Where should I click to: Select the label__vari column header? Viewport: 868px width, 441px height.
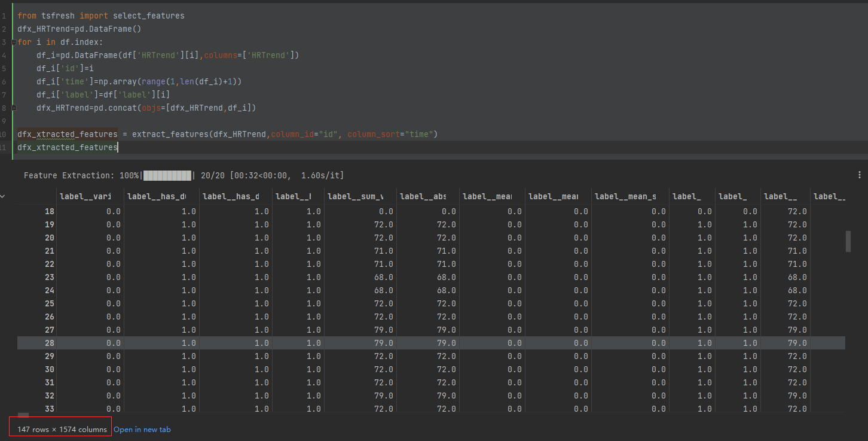pos(85,196)
